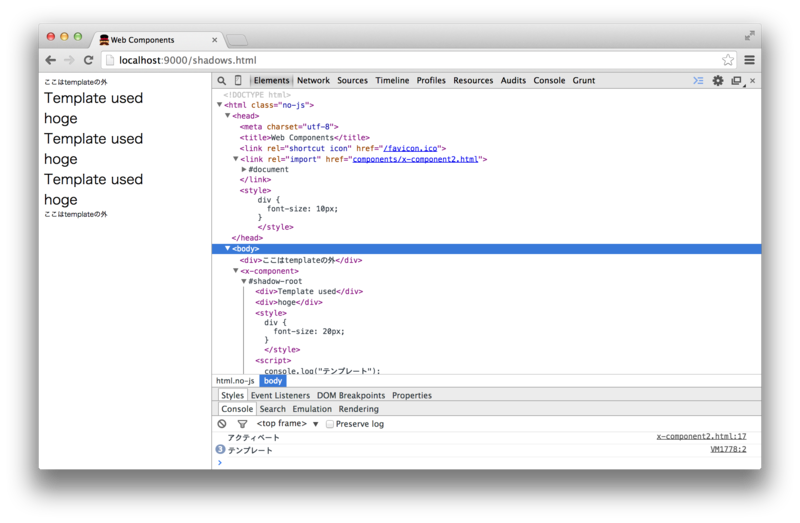Image resolution: width=800 pixels, height=523 pixels.
Task: Select the meta charset utf-8 line
Action: coord(289,127)
